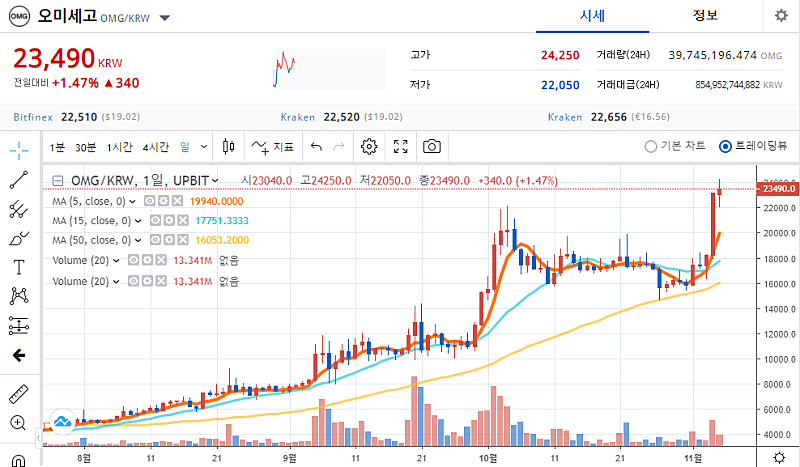Expand the OMG/KRW, 1일, UPBIT legend chevron
The image size is (800, 467).
tap(215, 181)
